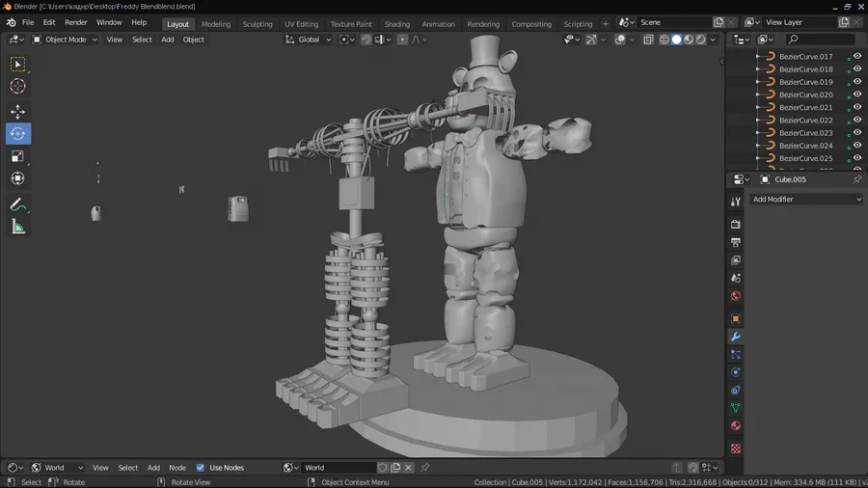Image resolution: width=868 pixels, height=488 pixels.
Task: Open the Particles properties tab
Action: click(736, 354)
